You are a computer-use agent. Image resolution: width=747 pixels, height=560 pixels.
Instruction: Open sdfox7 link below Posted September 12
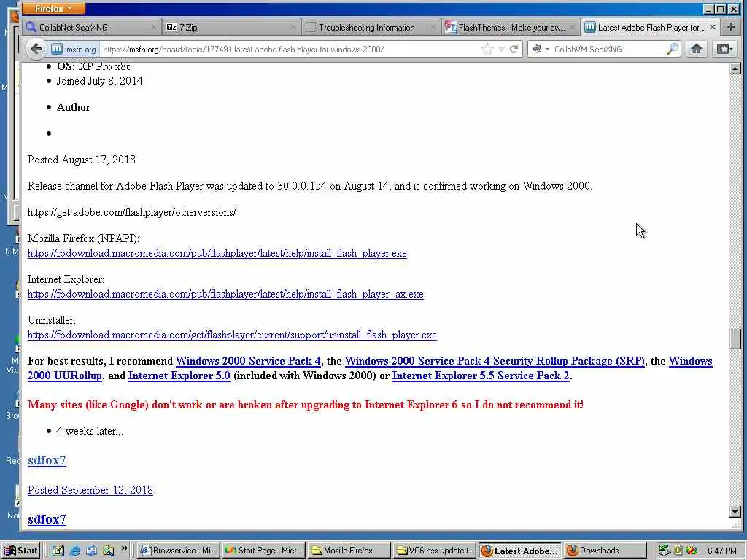pos(47,519)
